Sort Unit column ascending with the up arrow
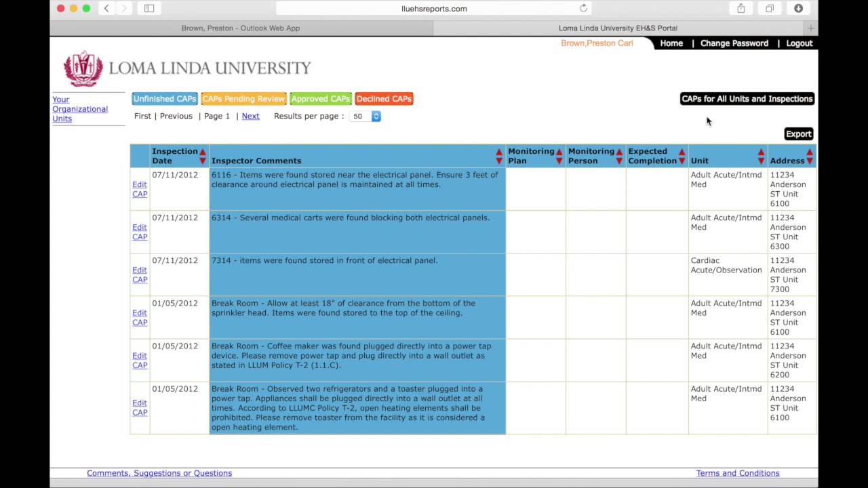Image resolution: width=868 pixels, height=488 pixels. click(761, 152)
